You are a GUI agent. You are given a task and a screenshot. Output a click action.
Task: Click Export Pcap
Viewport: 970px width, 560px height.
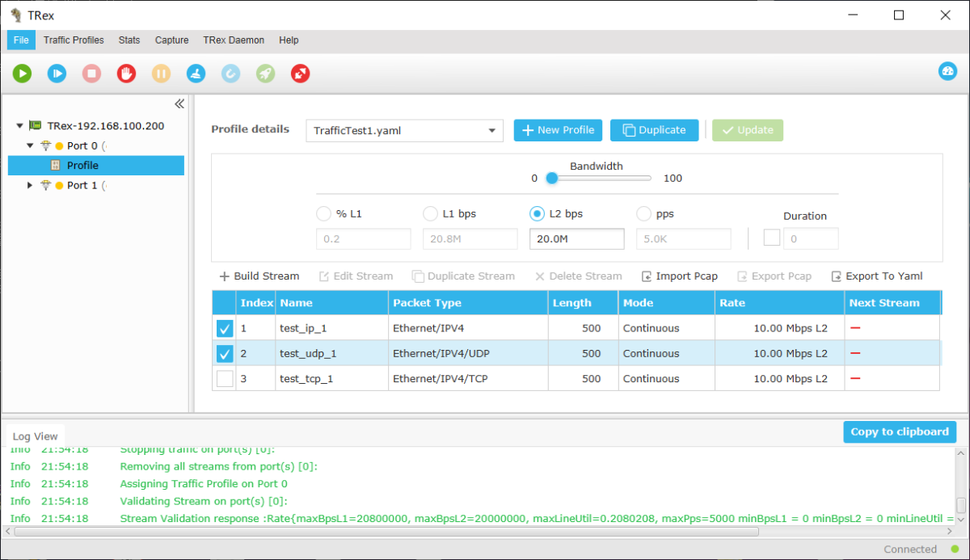[774, 276]
